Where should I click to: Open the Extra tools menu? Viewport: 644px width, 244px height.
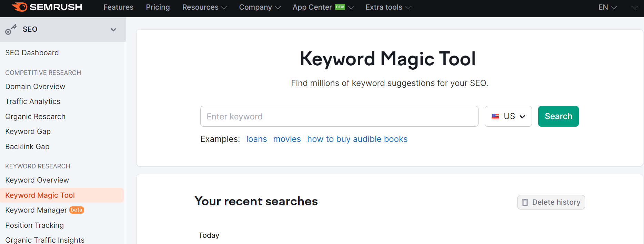(x=388, y=7)
